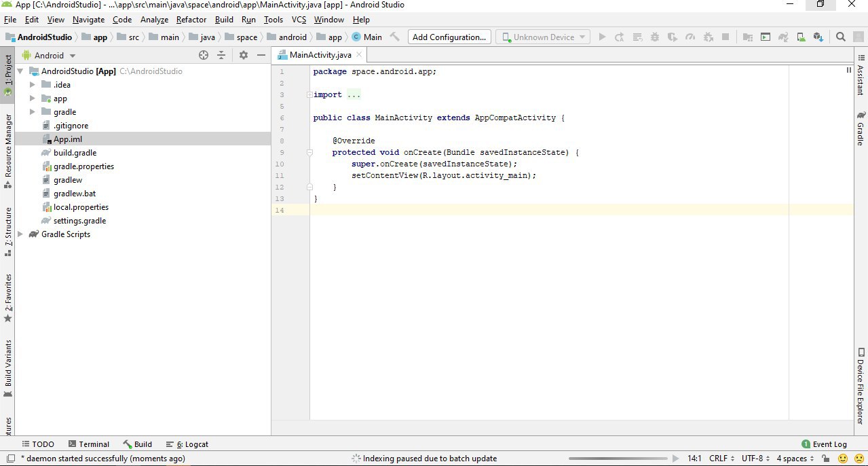Toggle the file read-only lock icon
Screen dimensions: 868x466
click(x=825, y=459)
